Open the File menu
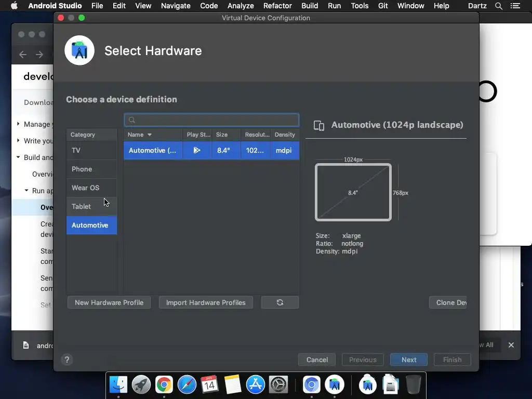This screenshot has width=532, height=399. (x=97, y=6)
